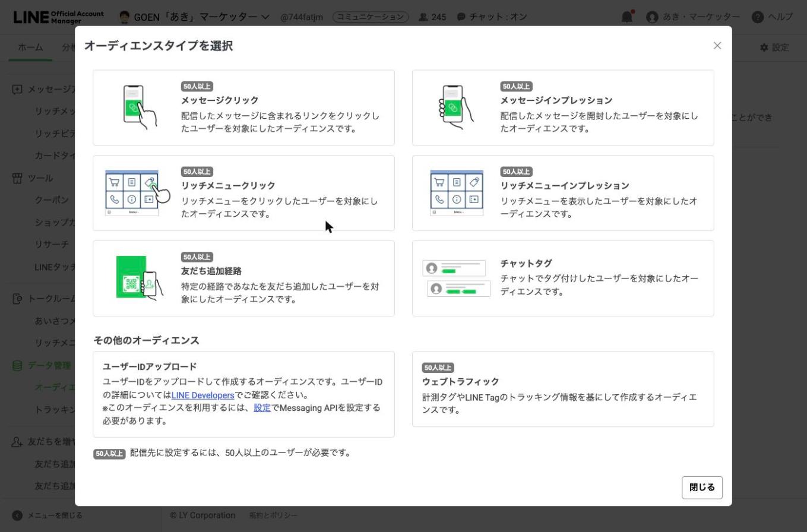Open the LINE Developers link
807x532 pixels.
click(x=202, y=395)
